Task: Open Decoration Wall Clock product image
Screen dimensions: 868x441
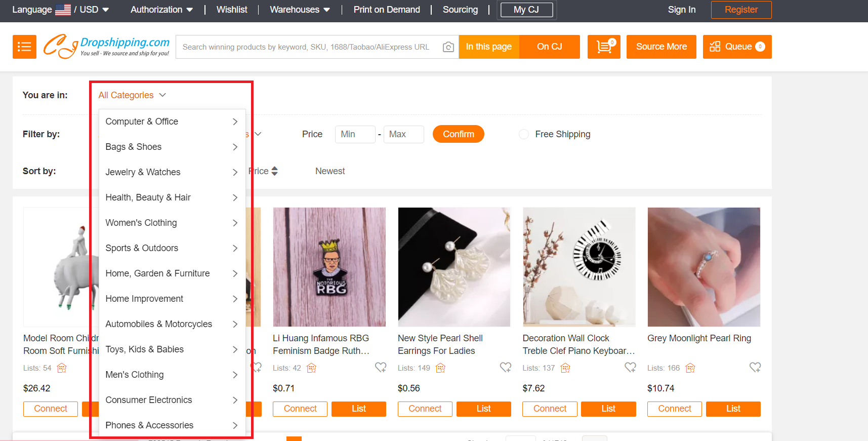Action: click(x=579, y=267)
